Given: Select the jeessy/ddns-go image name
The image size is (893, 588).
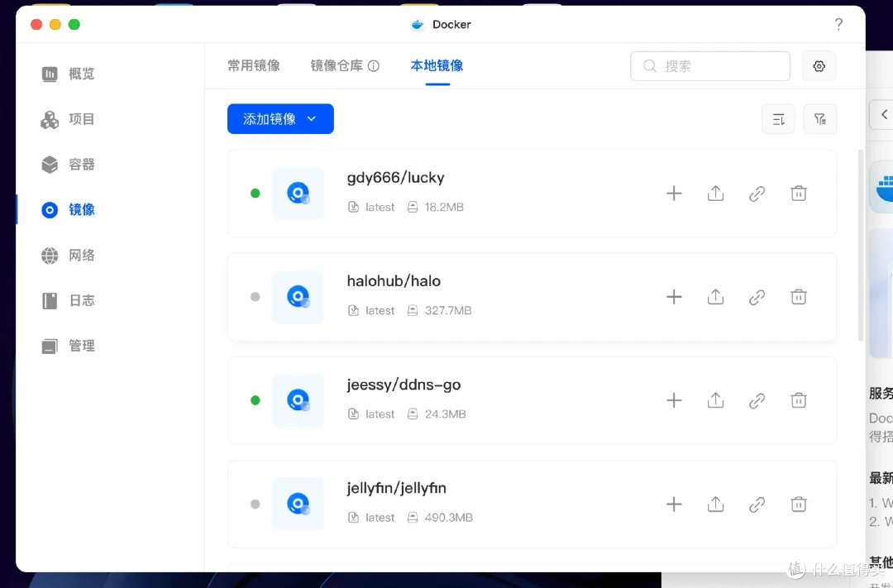Looking at the screenshot, I should coord(404,385).
